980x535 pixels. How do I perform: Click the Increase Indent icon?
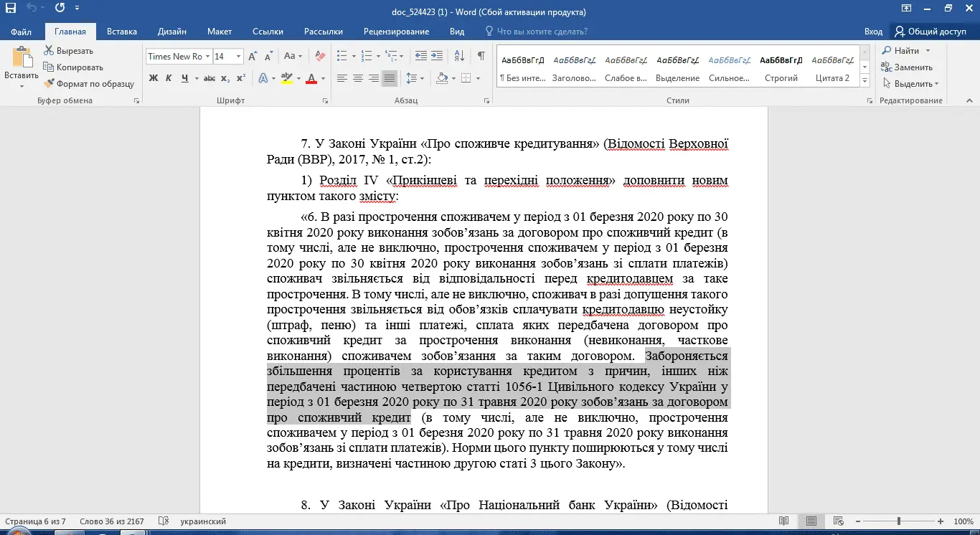[x=437, y=56]
